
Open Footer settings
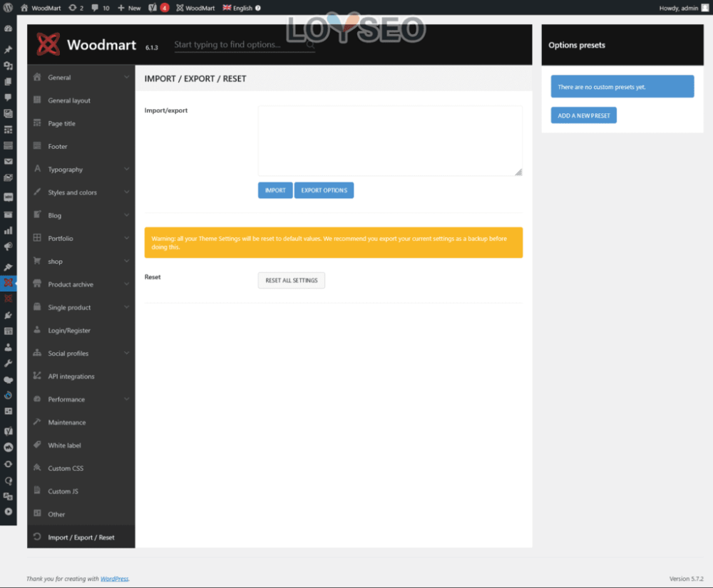tap(81, 146)
